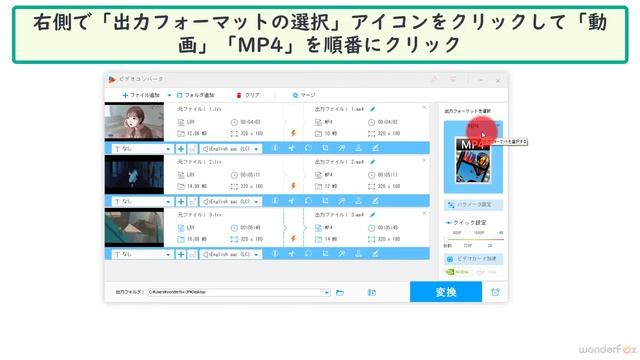Viewport: 640px width, 360px height.
Task: Add a watermark to 2.lrv
Action: (x=358, y=200)
